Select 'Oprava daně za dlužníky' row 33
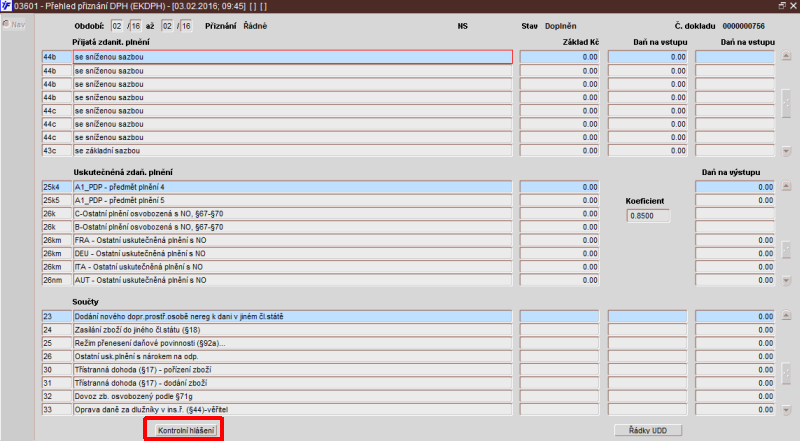This screenshot has width=800, height=441. point(292,409)
